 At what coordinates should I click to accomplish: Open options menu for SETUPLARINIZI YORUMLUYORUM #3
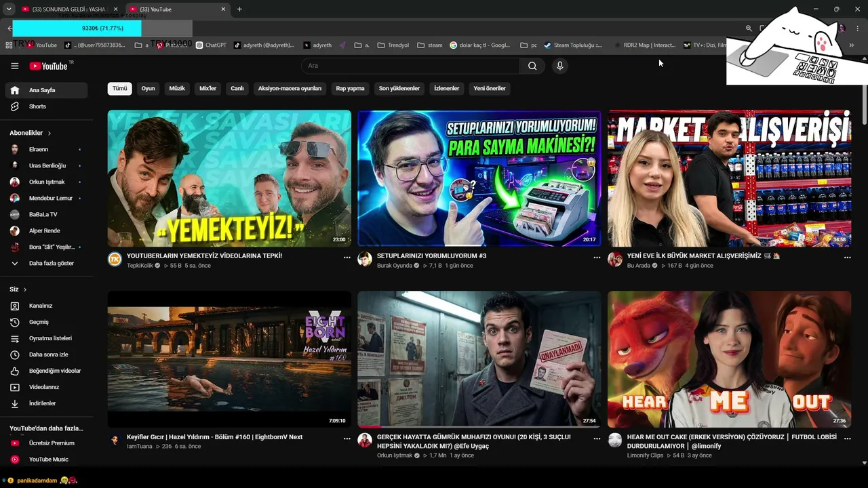(x=597, y=258)
